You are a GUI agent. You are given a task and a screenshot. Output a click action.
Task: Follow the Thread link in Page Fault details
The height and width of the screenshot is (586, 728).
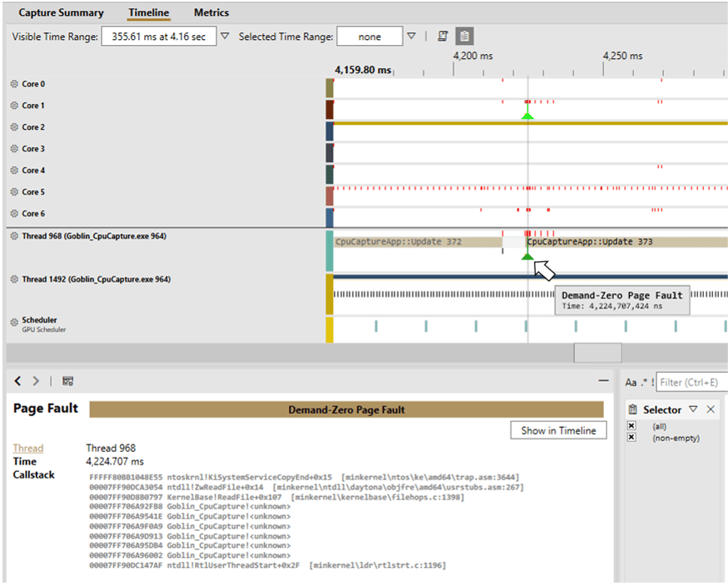click(x=28, y=448)
